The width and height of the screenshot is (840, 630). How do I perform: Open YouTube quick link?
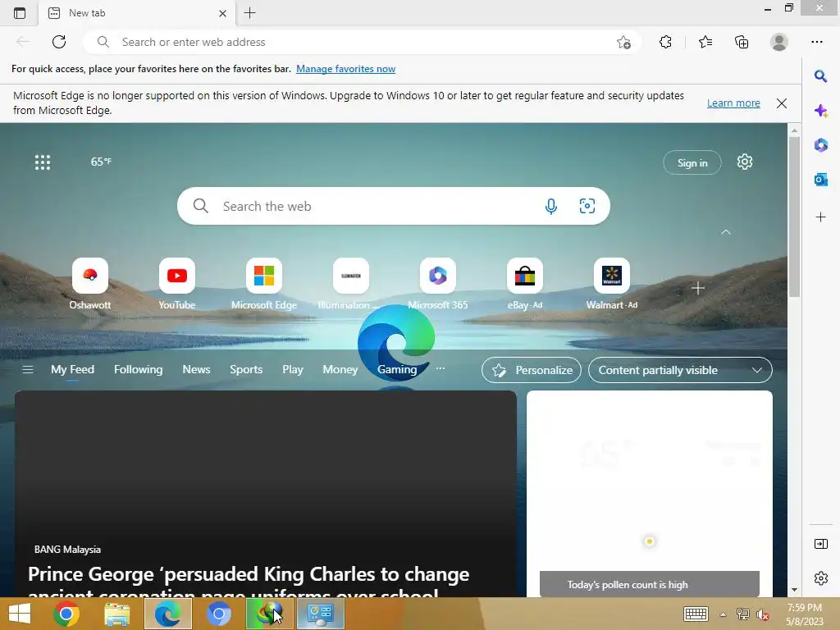[177, 284]
